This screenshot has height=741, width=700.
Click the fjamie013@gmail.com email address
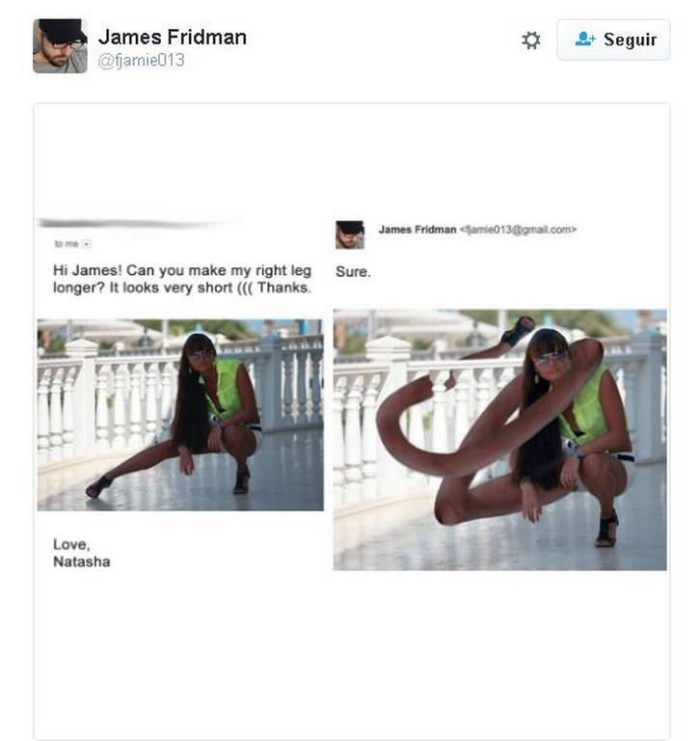click(x=518, y=230)
